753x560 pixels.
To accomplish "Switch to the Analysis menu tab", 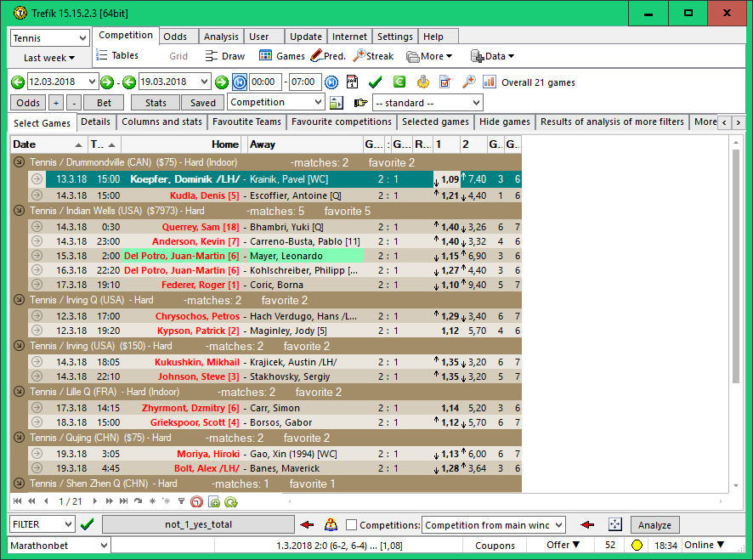I will tap(221, 37).
